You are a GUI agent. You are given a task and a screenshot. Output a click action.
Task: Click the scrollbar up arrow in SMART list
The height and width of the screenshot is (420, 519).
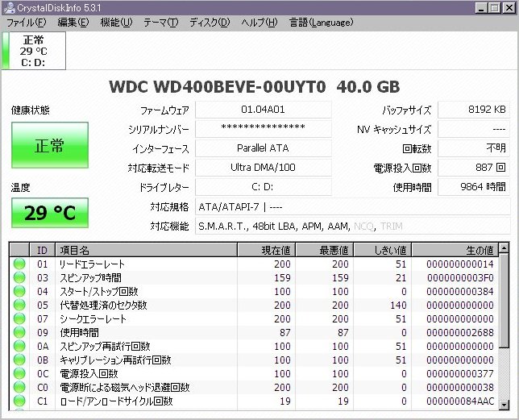click(x=504, y=248)
